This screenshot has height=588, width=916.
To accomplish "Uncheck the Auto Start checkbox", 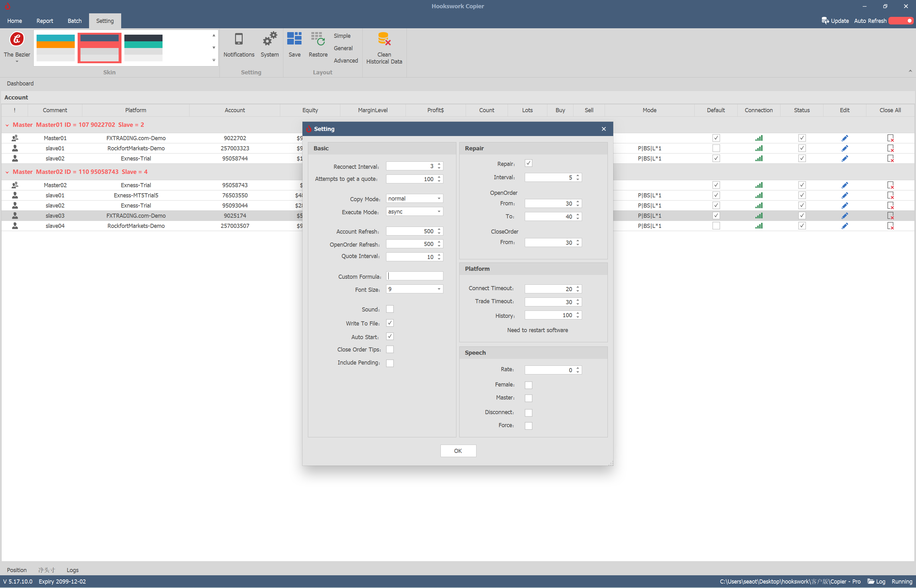I will click(390, 336).
